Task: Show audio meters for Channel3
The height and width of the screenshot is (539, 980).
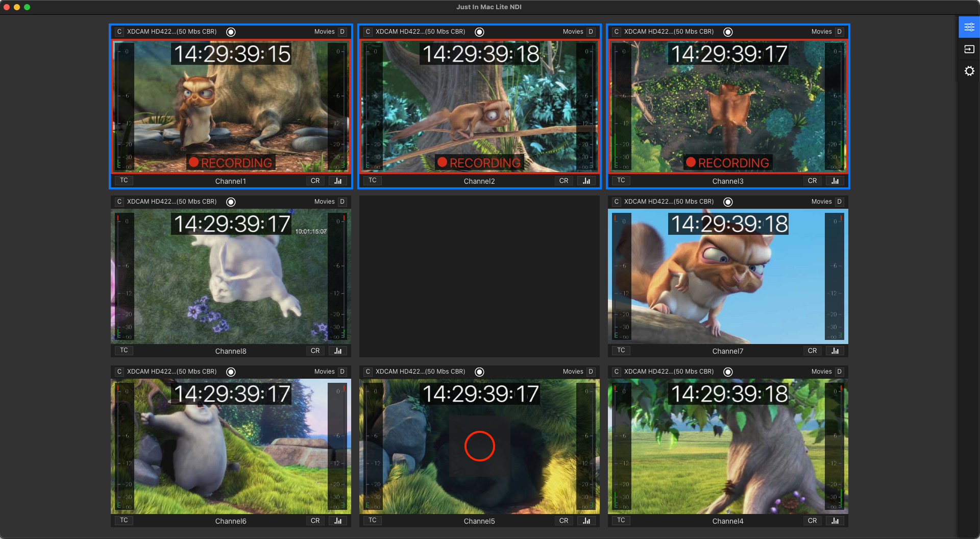Action: click(835, 181)
